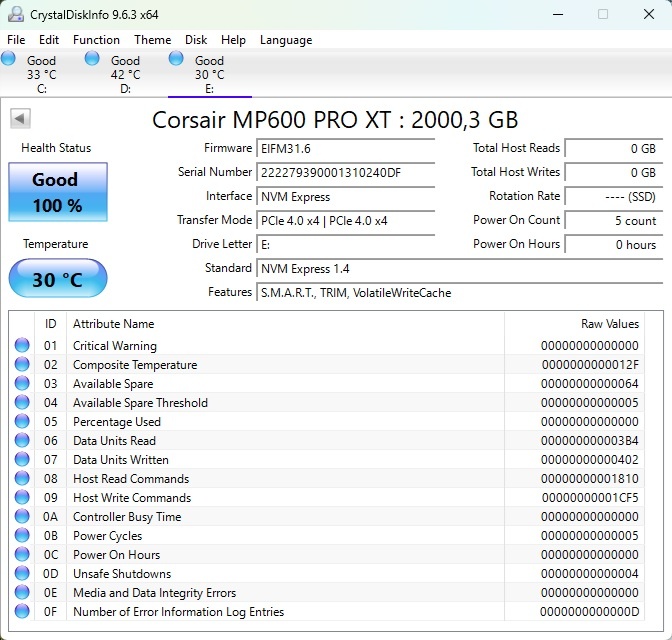Open the Disk menu

pos(196,40)
